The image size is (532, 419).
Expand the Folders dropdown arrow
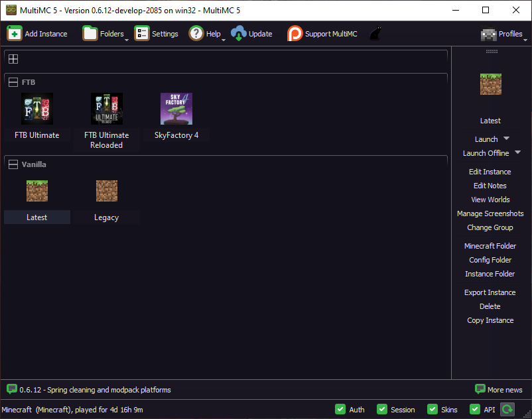pos(127,40)
